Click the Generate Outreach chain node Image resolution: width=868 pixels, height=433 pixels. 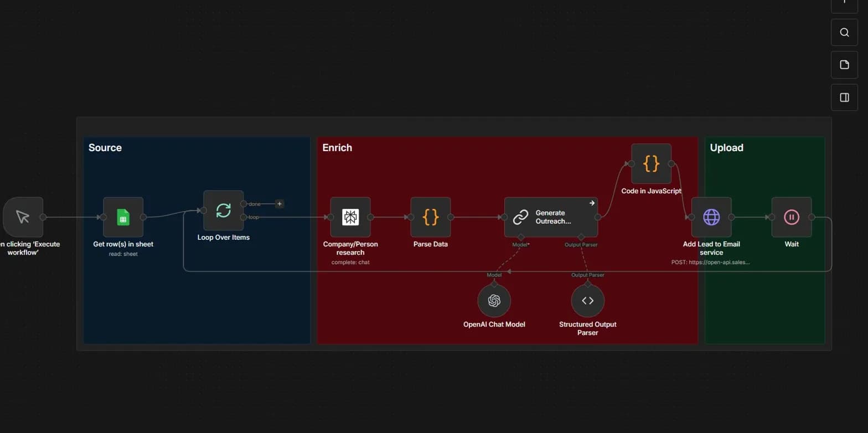[x=551, y=217]
